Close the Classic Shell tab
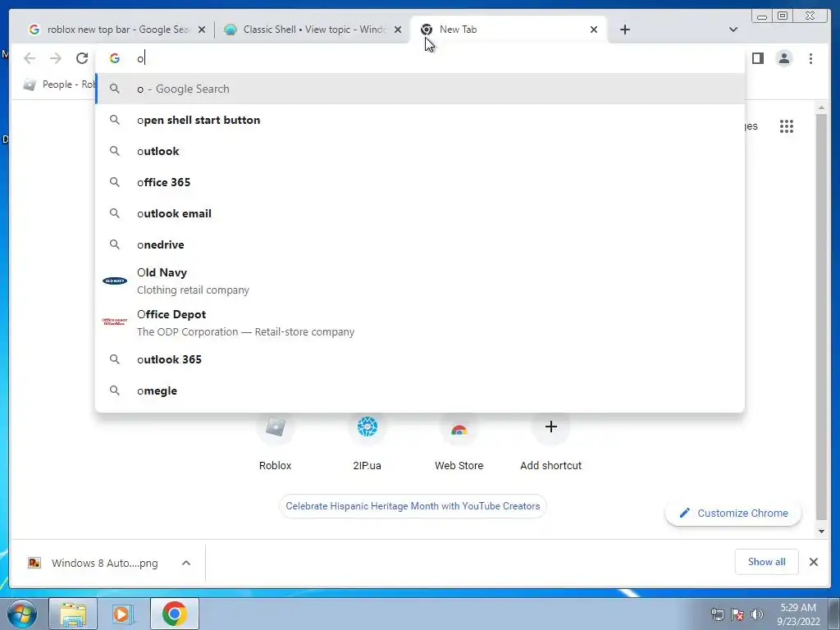The height and width of the screenshot is (630, 840). coord(398,30)
